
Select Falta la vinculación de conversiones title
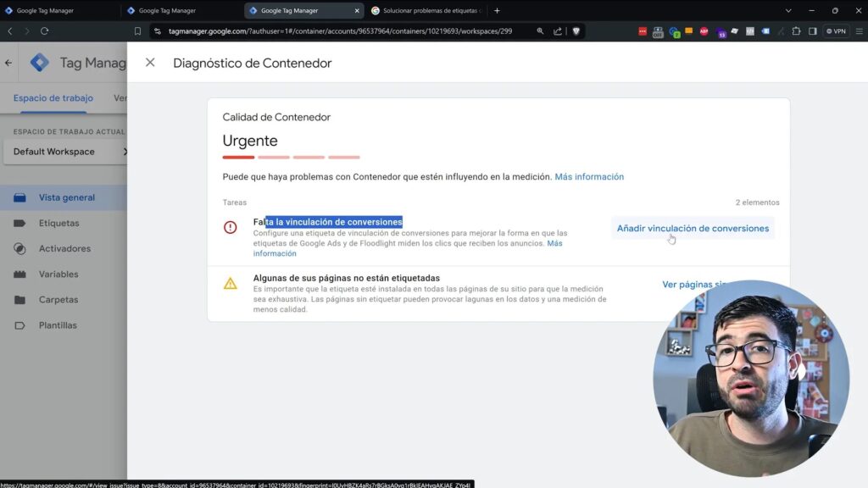tap(328, 222)
